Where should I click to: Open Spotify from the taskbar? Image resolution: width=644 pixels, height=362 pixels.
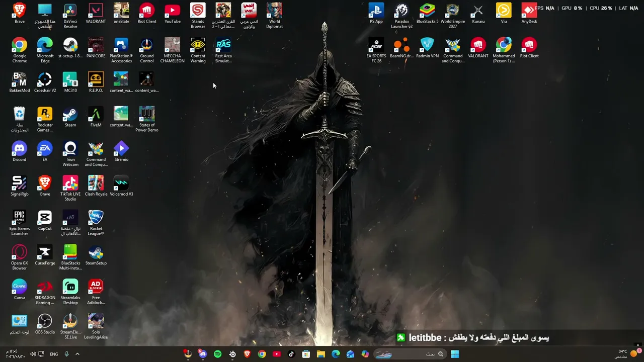pos(217,354)
